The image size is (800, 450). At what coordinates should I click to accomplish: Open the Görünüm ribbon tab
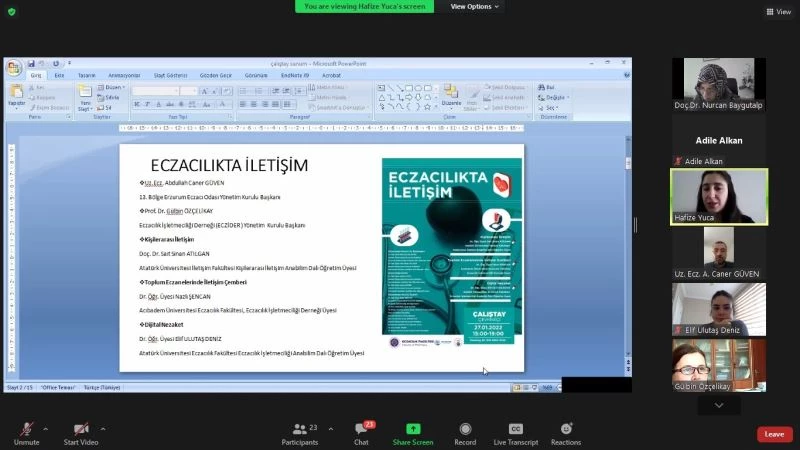click(x=256, y=75)
